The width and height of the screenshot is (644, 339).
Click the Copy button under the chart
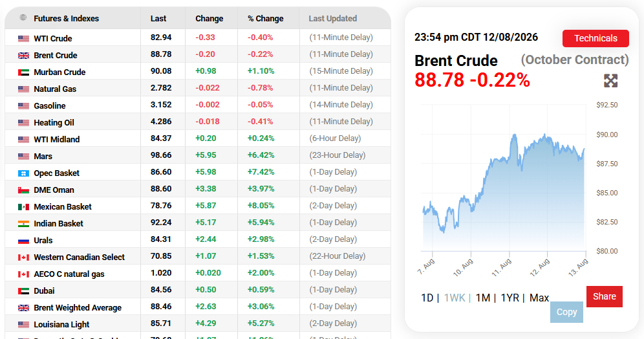point(566,312)
